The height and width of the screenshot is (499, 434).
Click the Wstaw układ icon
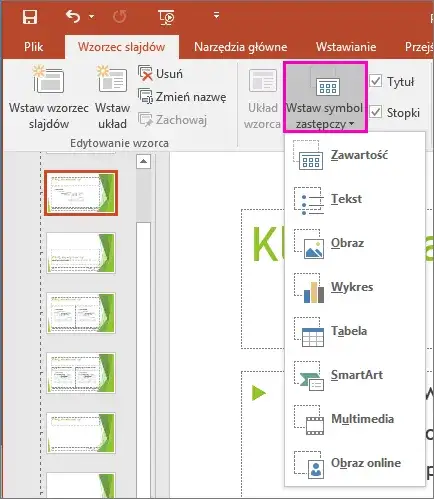click(112, 79)
